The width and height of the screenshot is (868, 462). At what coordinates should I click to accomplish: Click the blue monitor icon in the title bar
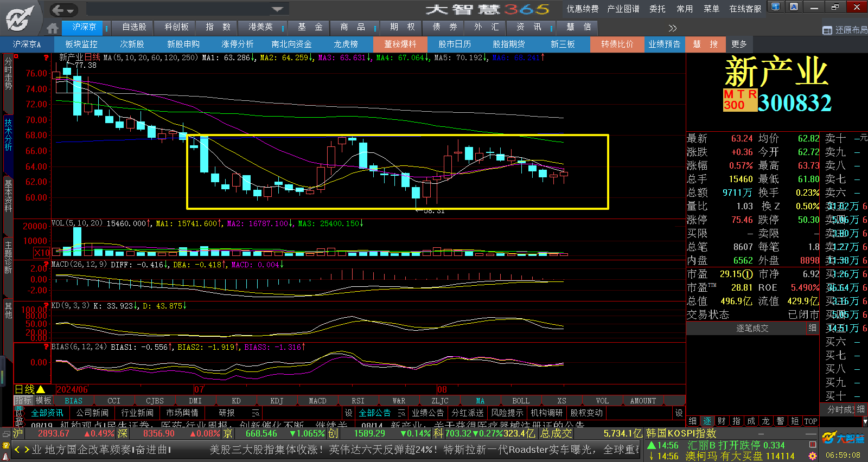[x=775, y=7]
